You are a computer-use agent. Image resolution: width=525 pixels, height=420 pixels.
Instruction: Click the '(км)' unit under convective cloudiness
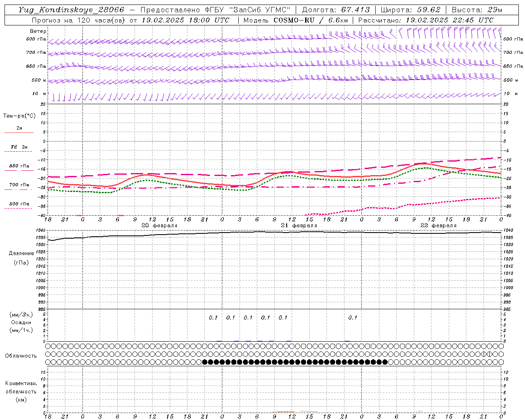[21, 399]
